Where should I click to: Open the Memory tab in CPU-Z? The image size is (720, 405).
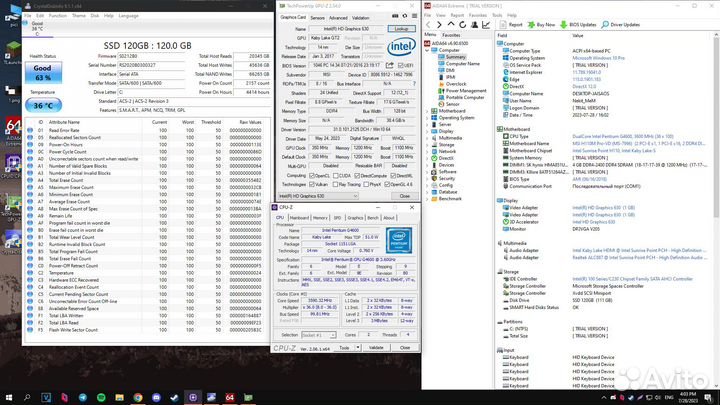click(320, 218)
